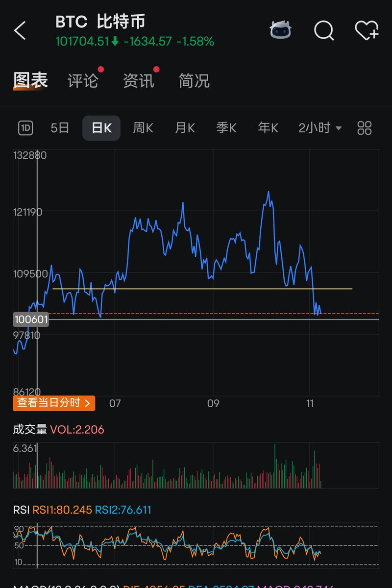The image size is (392, 588).
Task: Click the 121190 axis label
Action: point(28,212)
